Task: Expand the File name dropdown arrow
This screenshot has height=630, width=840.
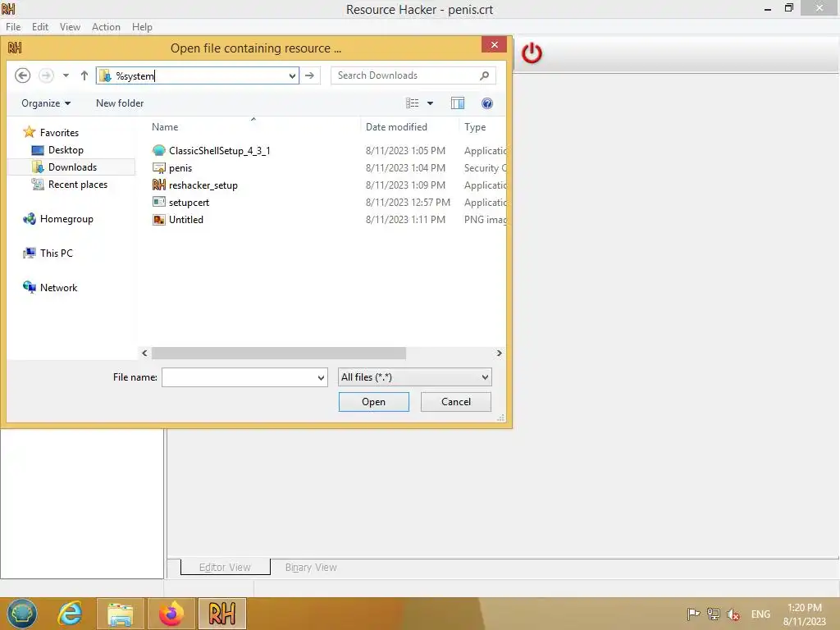Action: (x=321, y=377)
